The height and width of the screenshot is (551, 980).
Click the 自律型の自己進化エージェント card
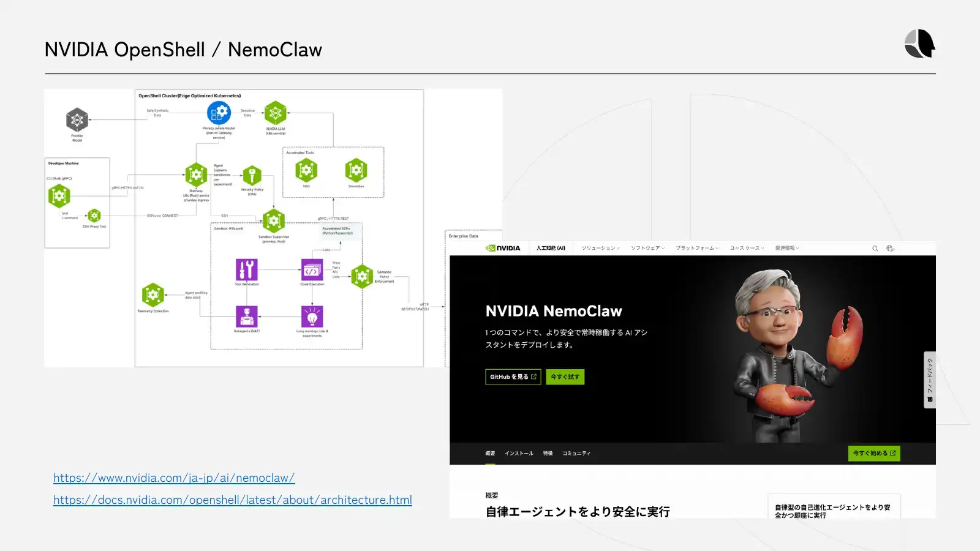point(834,507)
